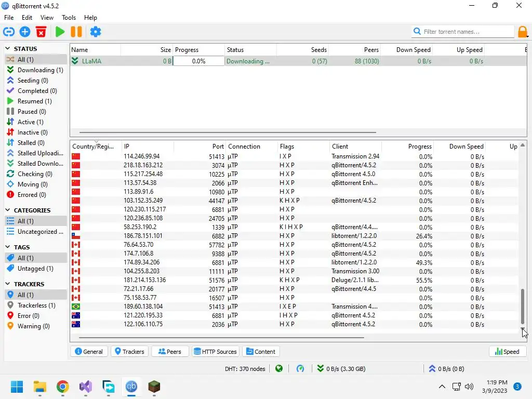Select Moving (0) status filter
The height and width of the screenshot is (399, 532).
tap(36, 184)
